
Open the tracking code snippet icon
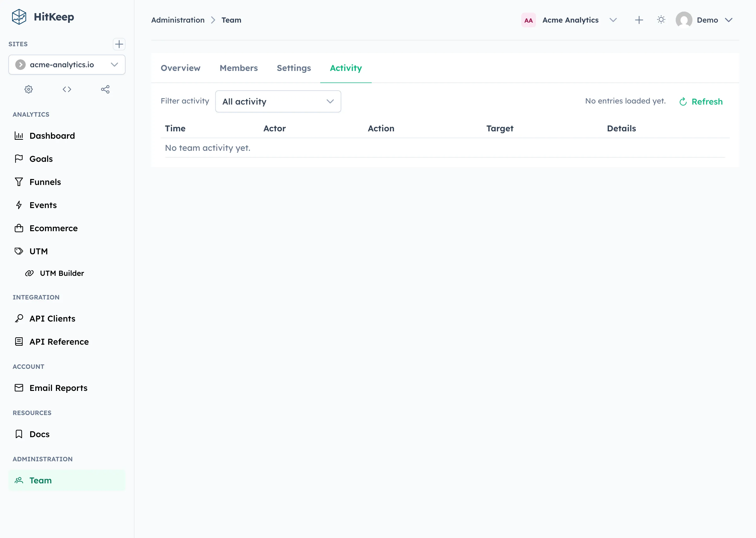click(67, 89)
